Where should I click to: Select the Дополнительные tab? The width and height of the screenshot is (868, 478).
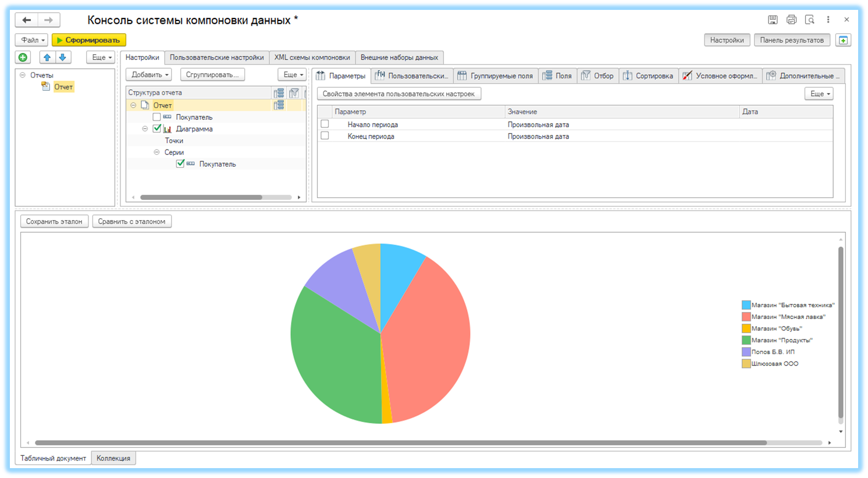pyautogui.click(x=803, y=76)
